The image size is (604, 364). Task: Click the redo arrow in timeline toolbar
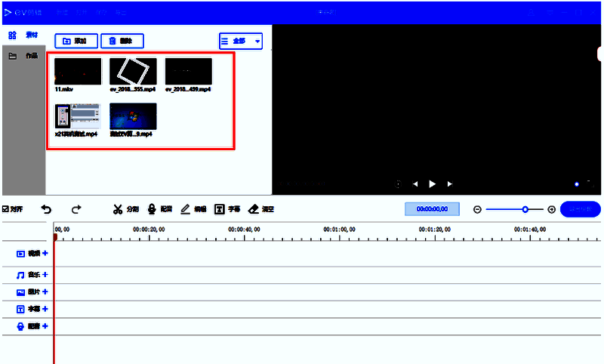75,209
